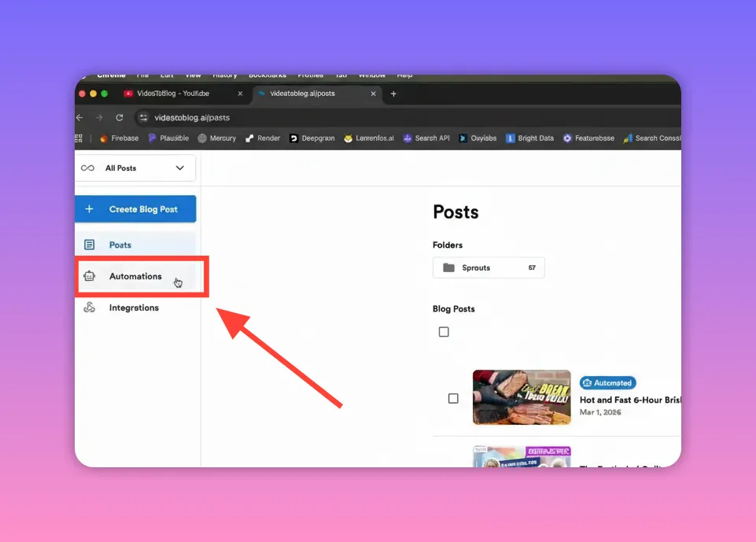The width and height of the screenshot is (756, 542).
Task: Open the Hot and Fast 6-Hour Brisket post
Action: (x=629, y=400)
